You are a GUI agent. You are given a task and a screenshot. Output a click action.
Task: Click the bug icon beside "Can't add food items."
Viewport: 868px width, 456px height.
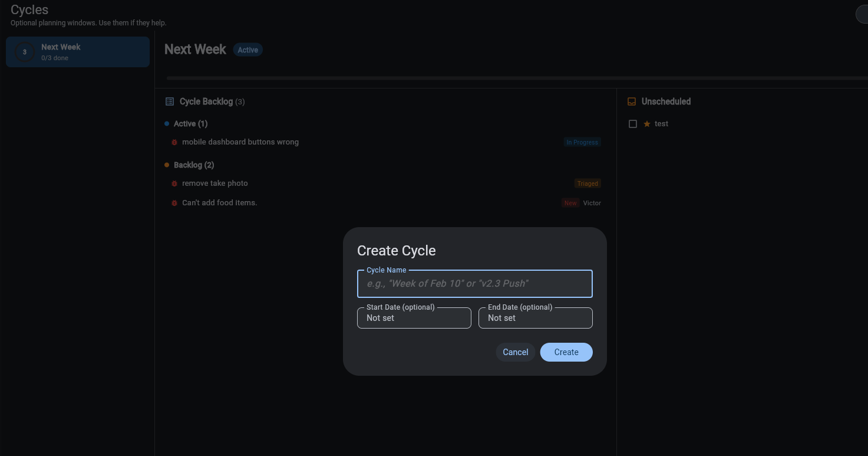tap(173, 202)
